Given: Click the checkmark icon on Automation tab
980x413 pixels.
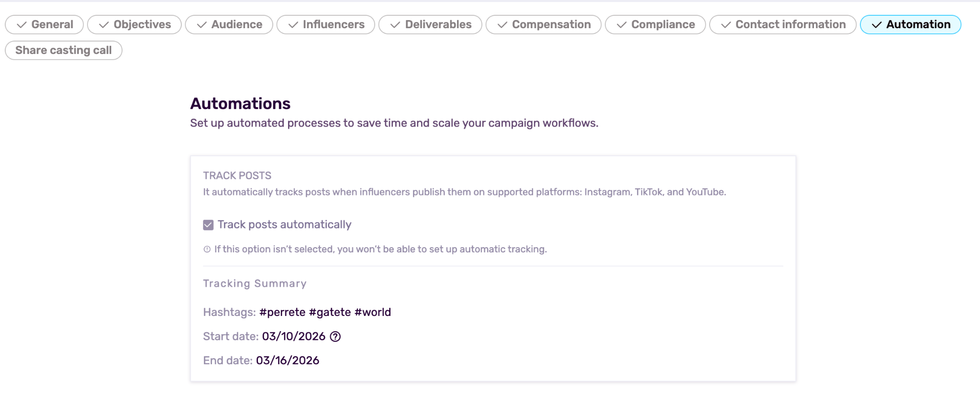Looking at the screenshot, I should (x=876, y=25).
